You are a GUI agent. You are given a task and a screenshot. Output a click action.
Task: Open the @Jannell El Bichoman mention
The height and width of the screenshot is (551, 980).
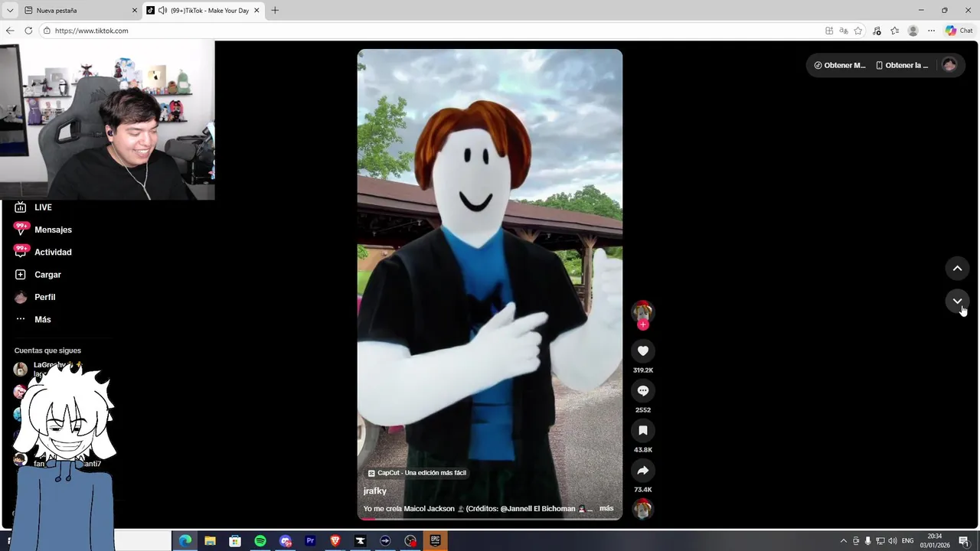[537, 509]
